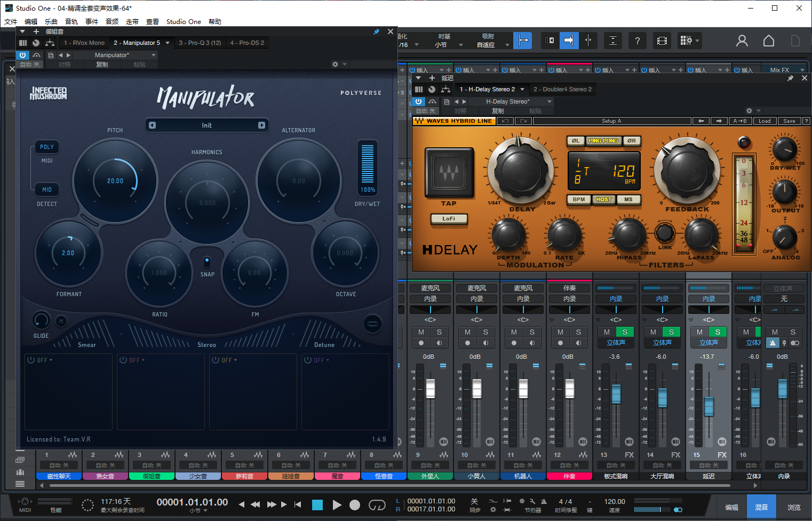Enable loop playback in the transport

pos(377,504)
